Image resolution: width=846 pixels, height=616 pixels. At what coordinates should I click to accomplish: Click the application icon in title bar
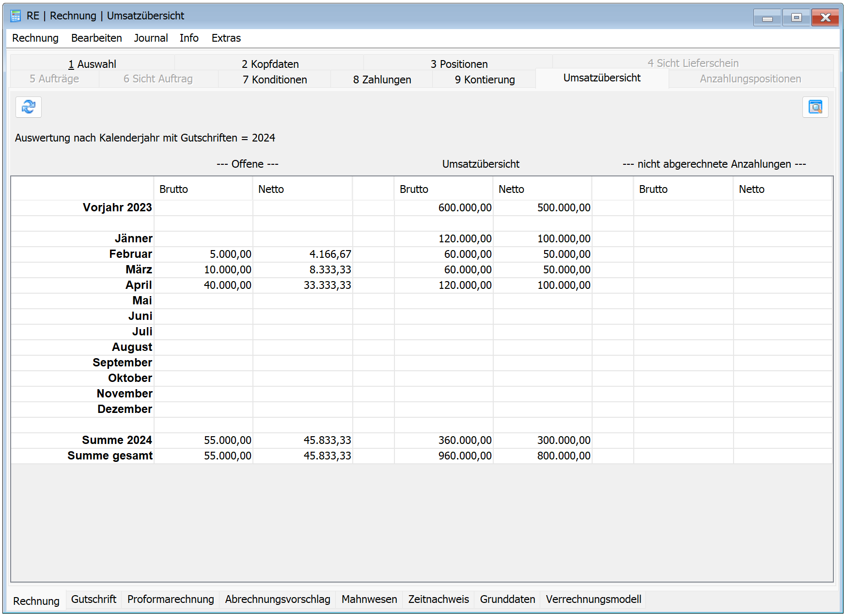tap(16, 16)
